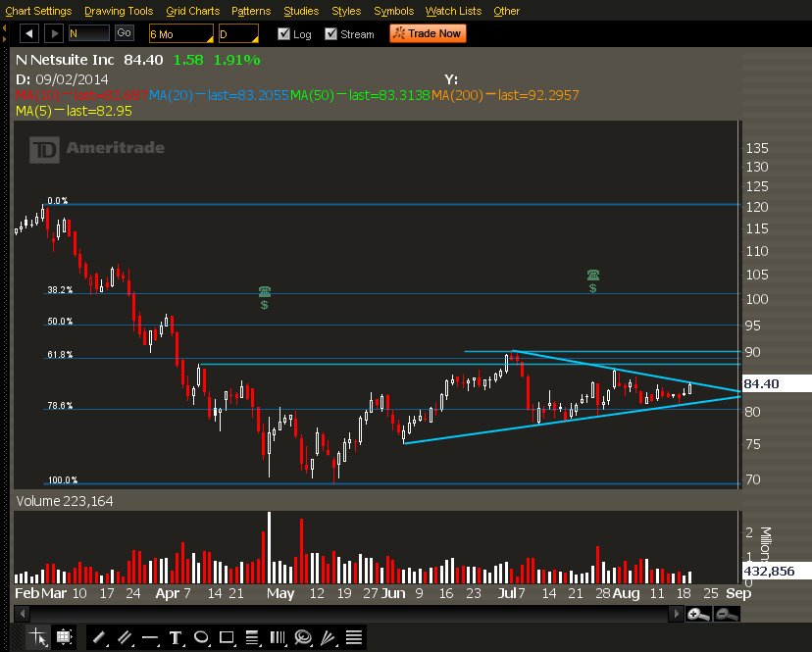Toggle the Stream checkbox
The image size is (812, 652).
point(331,34)
